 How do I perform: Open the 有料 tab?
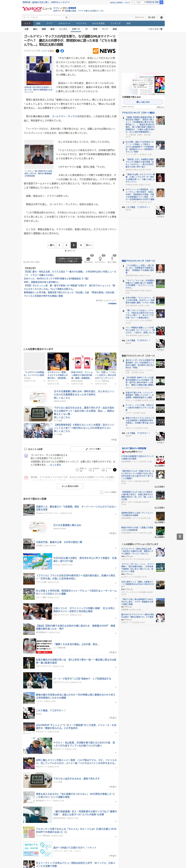[128, 24]
